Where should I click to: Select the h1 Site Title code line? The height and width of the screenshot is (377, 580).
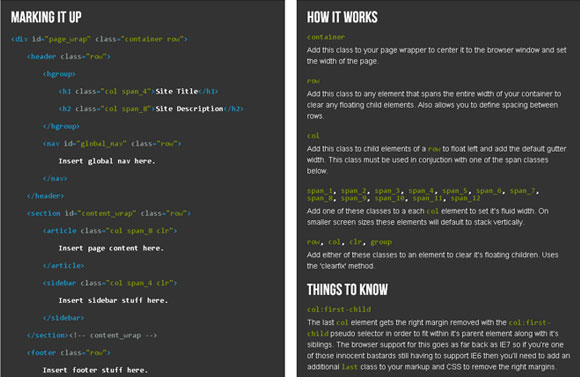[138, 91]
